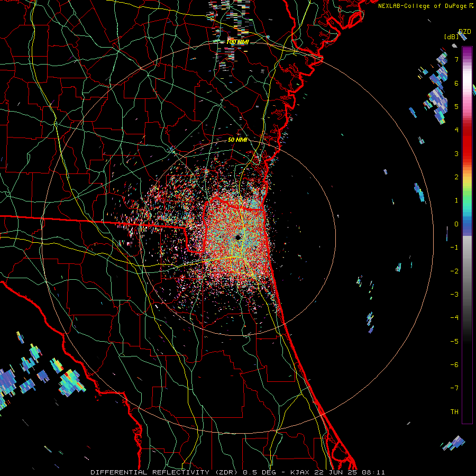Click the [dB] unit label
The width and height of the screenshot is (476, 476).
coord(452,37)
